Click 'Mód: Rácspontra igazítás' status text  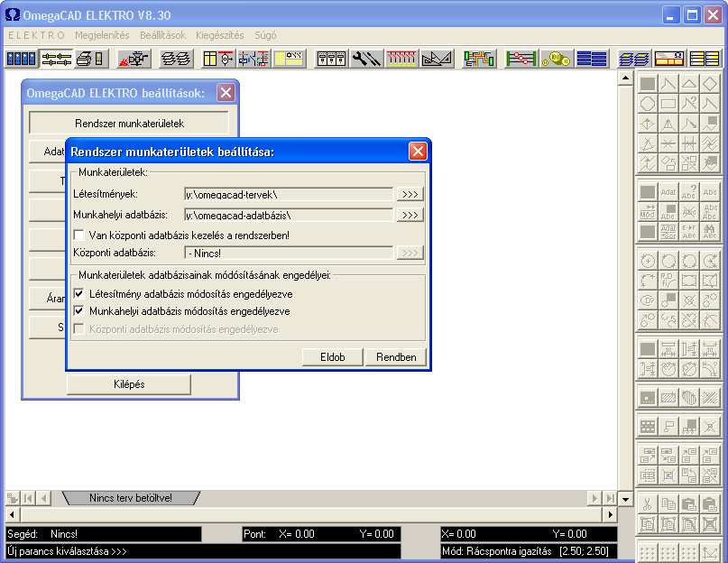click(497, 551)
